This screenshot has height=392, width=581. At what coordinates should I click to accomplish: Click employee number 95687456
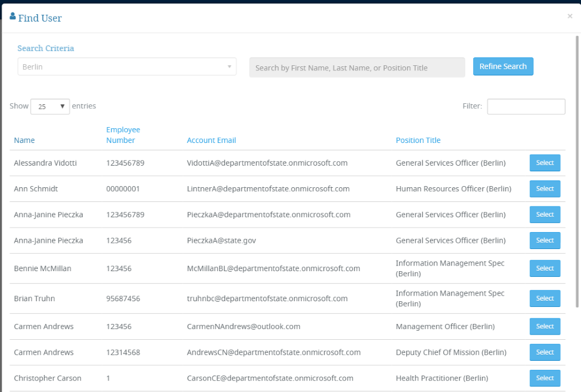point(123,298)
